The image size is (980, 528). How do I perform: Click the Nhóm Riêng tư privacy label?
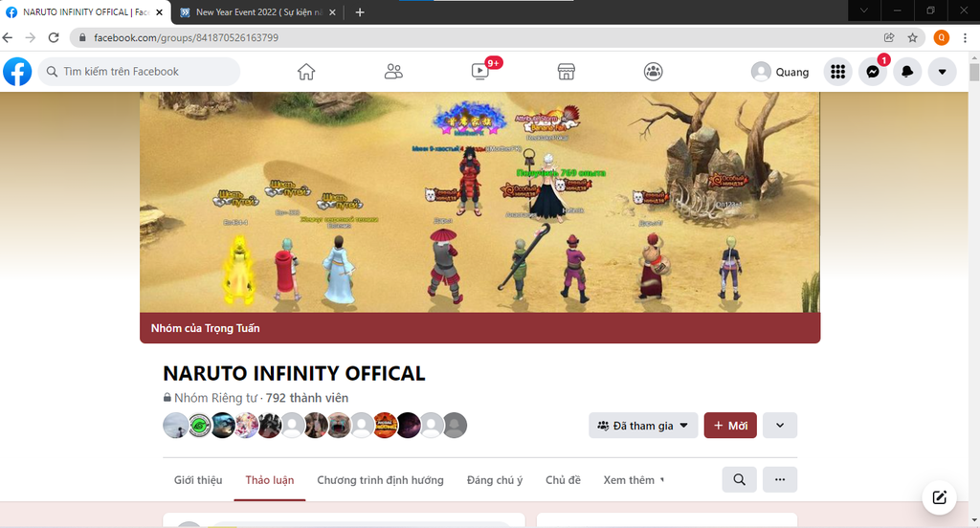point(215,398)
